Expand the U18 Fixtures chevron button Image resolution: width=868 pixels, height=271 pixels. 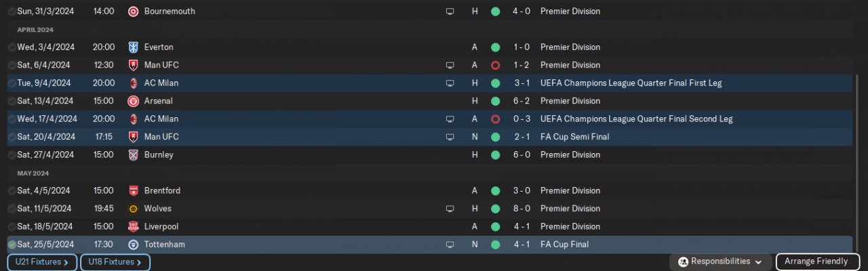[115, 262]
